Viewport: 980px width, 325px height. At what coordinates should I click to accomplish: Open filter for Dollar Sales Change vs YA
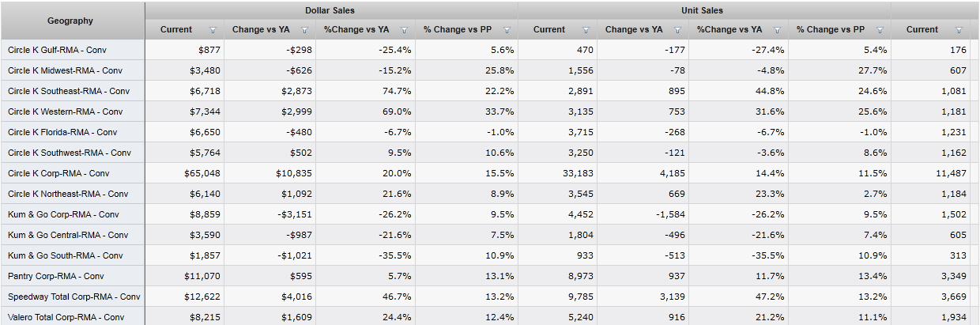304,30
